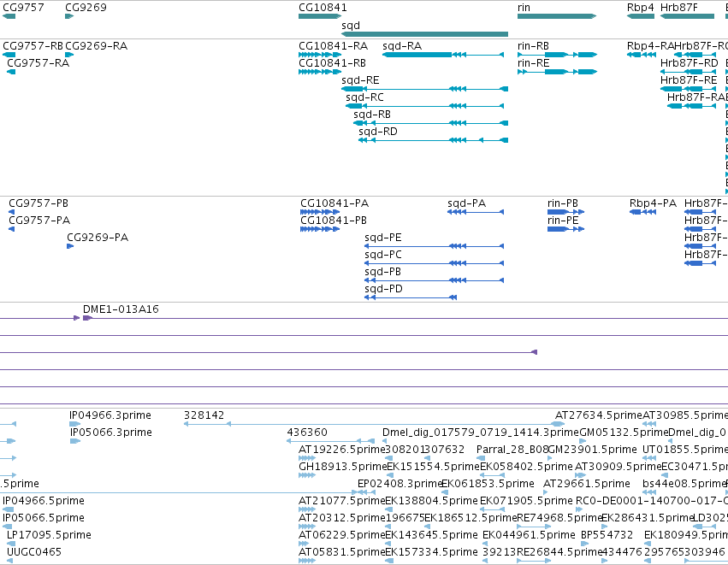Click the rin gene arrow glyph

557,16
